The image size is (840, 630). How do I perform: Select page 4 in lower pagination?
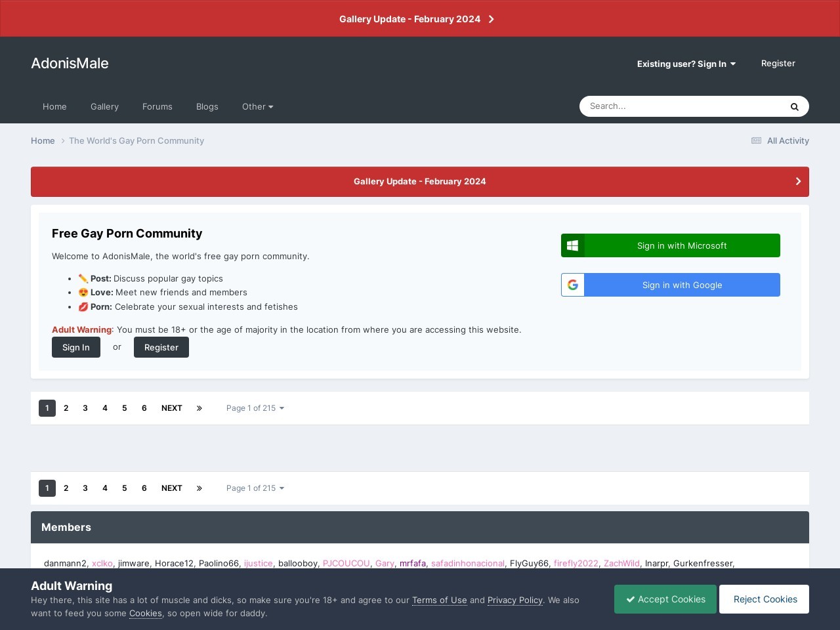click(x=105, y=488)
